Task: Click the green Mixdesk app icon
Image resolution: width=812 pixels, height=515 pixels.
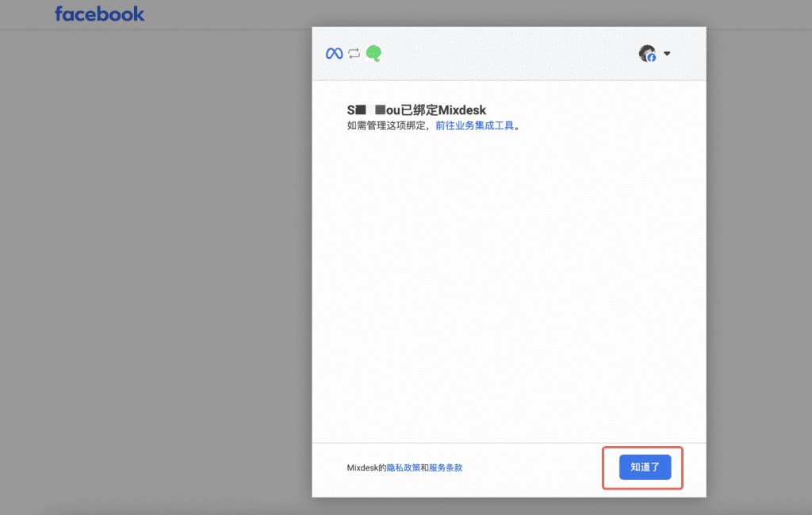Action: tap(373, 53)
